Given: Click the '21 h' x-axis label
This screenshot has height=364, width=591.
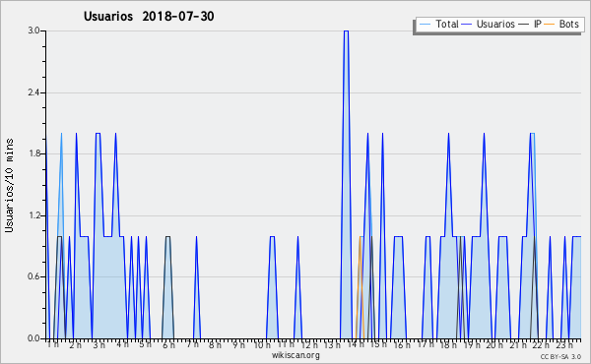Looking at the screenshot, I should pyautogui.click(x=518, y=344).
